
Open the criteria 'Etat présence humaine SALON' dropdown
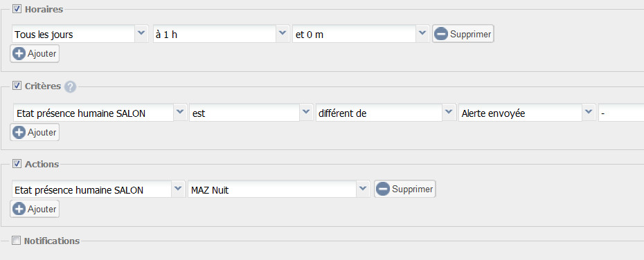pyautogui.click(x=180, y=113)
